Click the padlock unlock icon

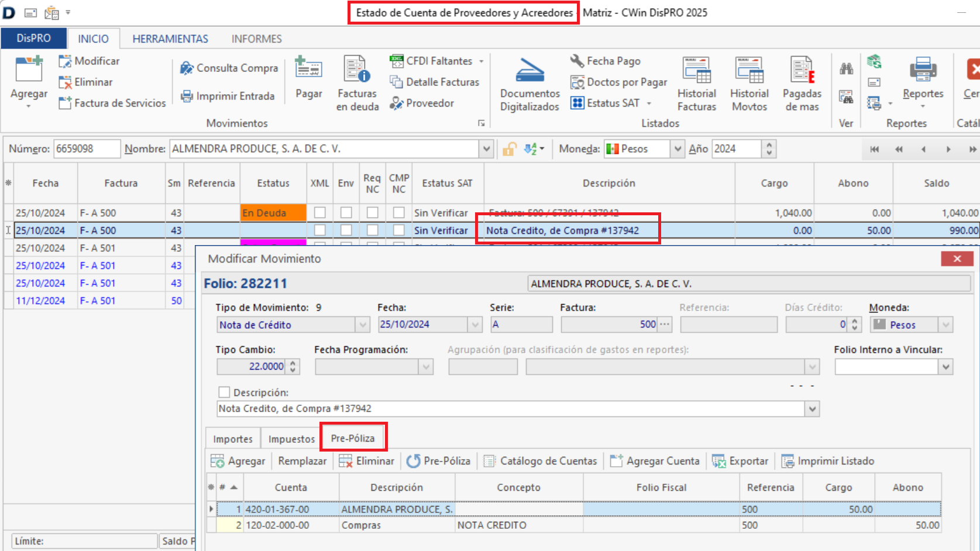point(510,149)
